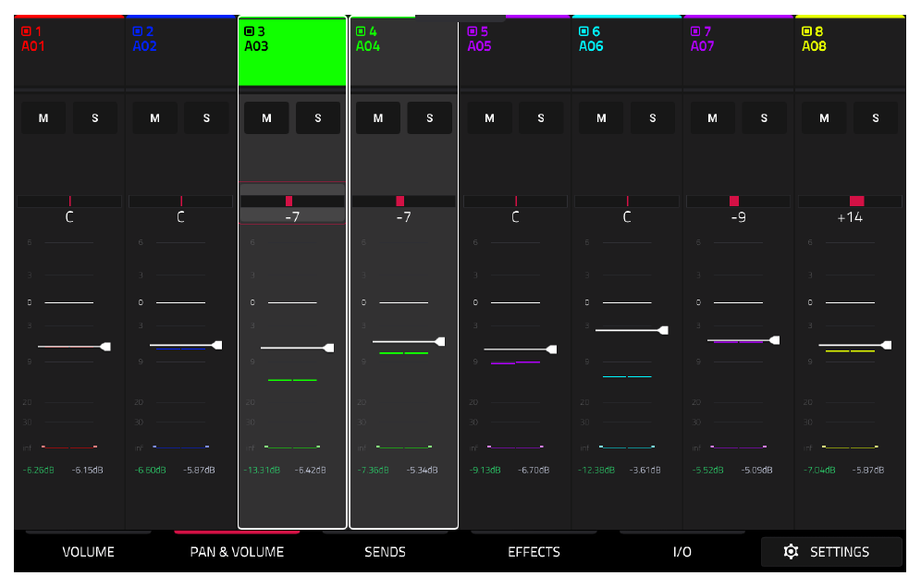Click the pad icon on track 5 A05
921x588 pixels.
point(473,31)
